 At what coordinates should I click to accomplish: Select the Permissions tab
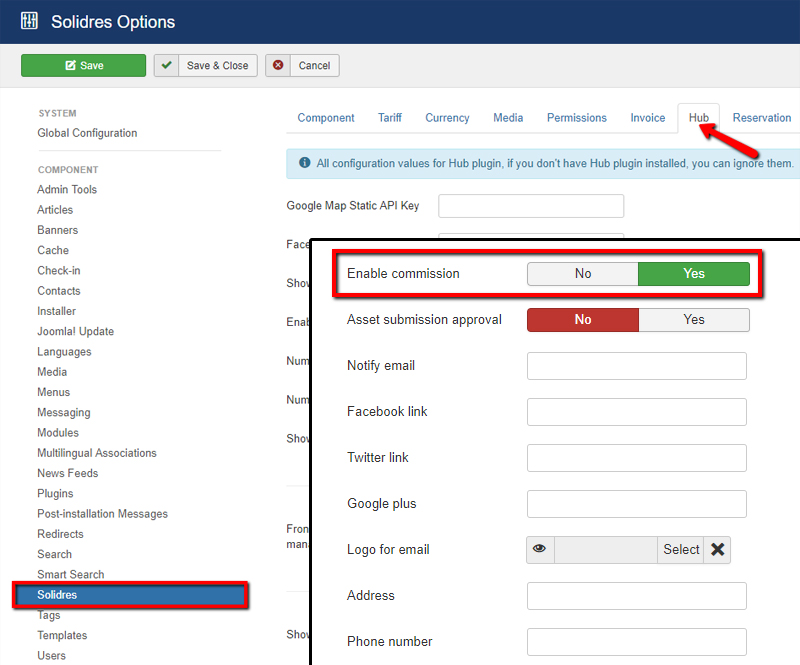point(576,117)
